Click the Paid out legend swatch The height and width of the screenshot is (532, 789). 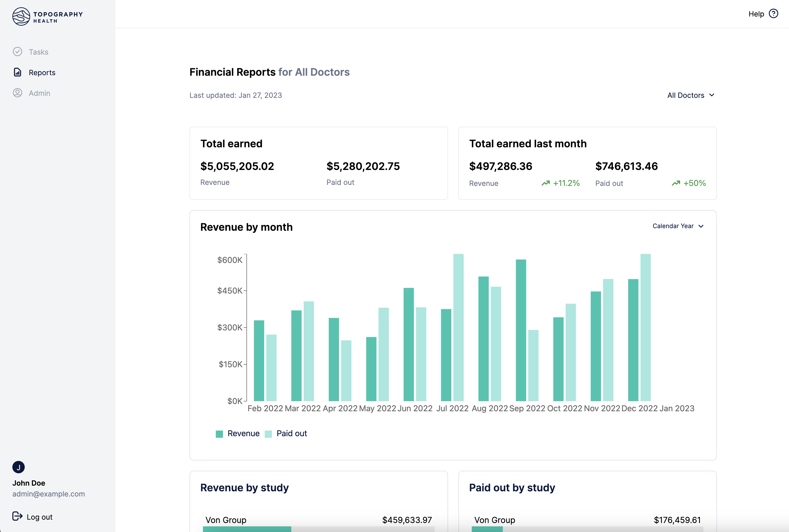tap(268, 434)
